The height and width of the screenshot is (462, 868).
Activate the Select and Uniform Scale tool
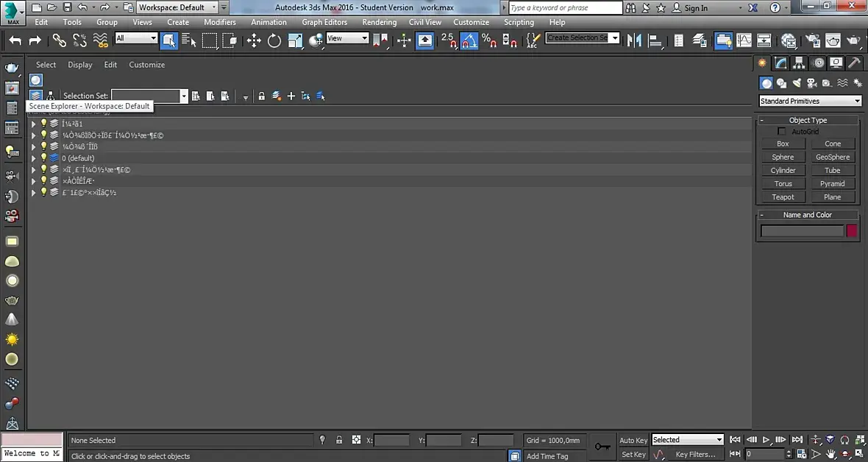(x=295, y=40)
